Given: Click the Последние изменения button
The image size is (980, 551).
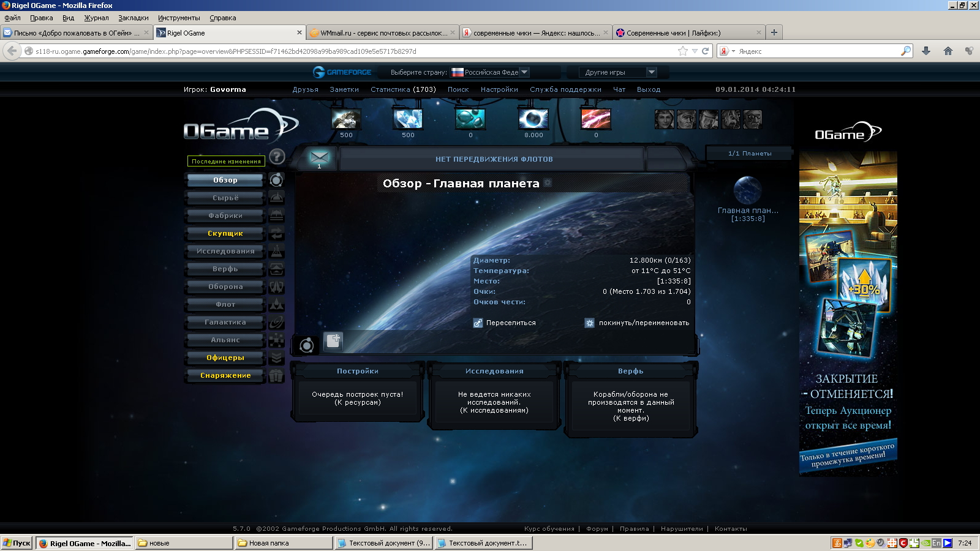Looking at the screenshot, I should tap(226, 161).
